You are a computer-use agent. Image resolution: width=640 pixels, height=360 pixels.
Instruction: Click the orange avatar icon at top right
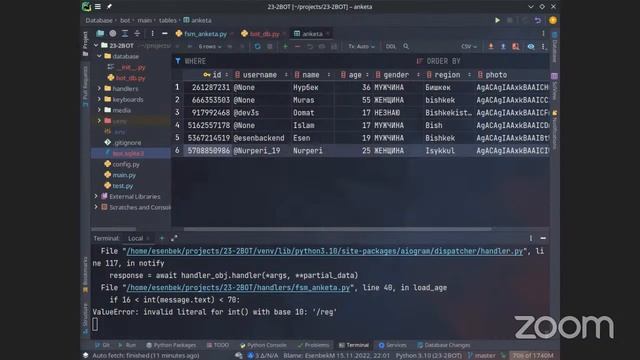coord(553,20)
